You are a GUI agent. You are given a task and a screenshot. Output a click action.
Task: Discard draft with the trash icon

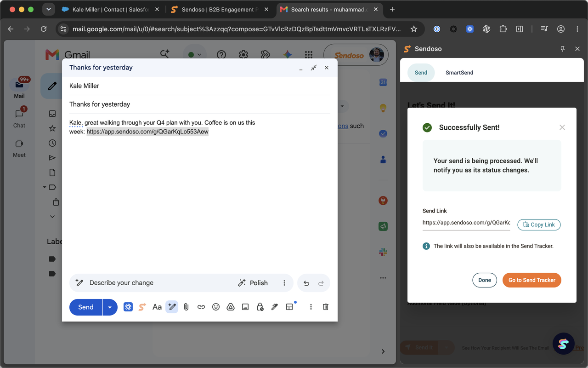[326, 307]
